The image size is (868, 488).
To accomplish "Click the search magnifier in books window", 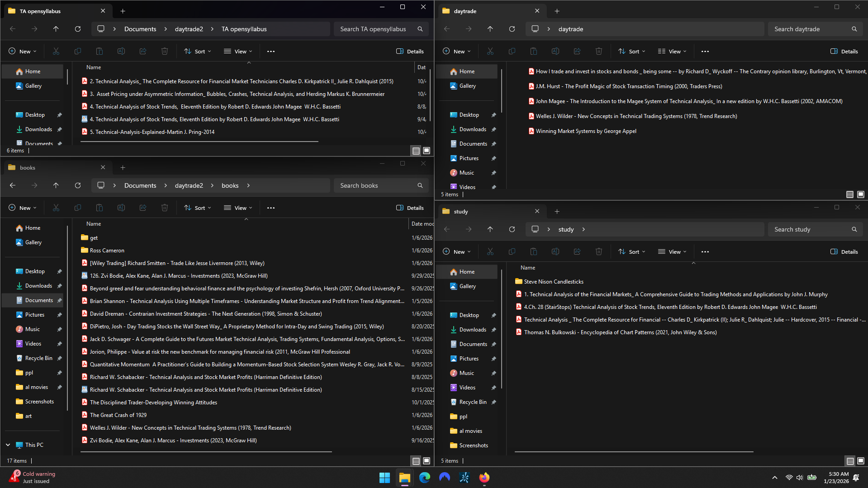I will (420, 185).
